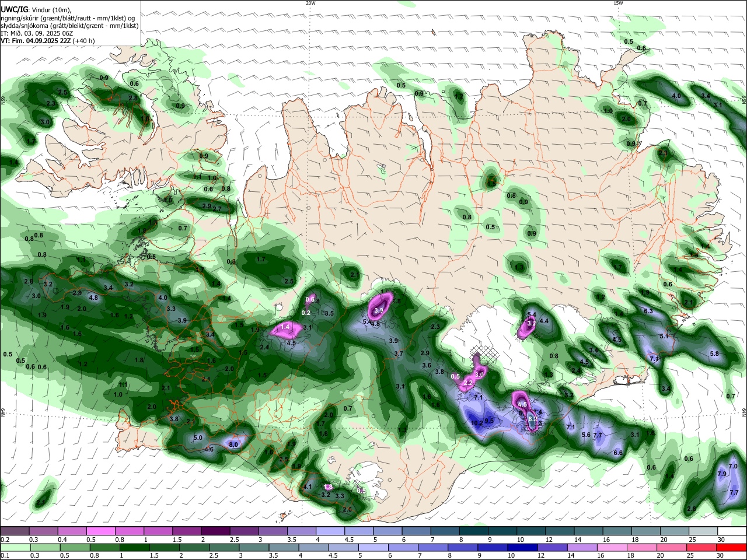Click the '5.8' value off the east coast
Viewport: 747px width, 560px height.
(714, 354)
